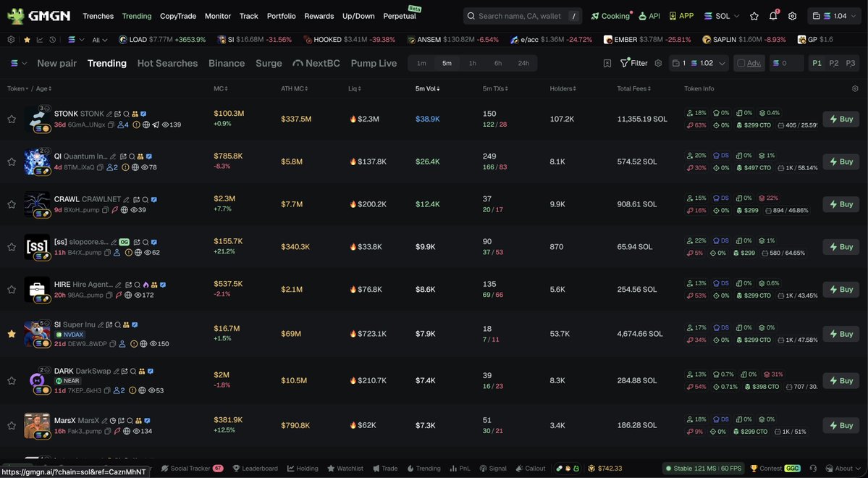Switch to the Pump Live tab
The width and height of the screenshot is (868, 478).
[x=374, y=63]
